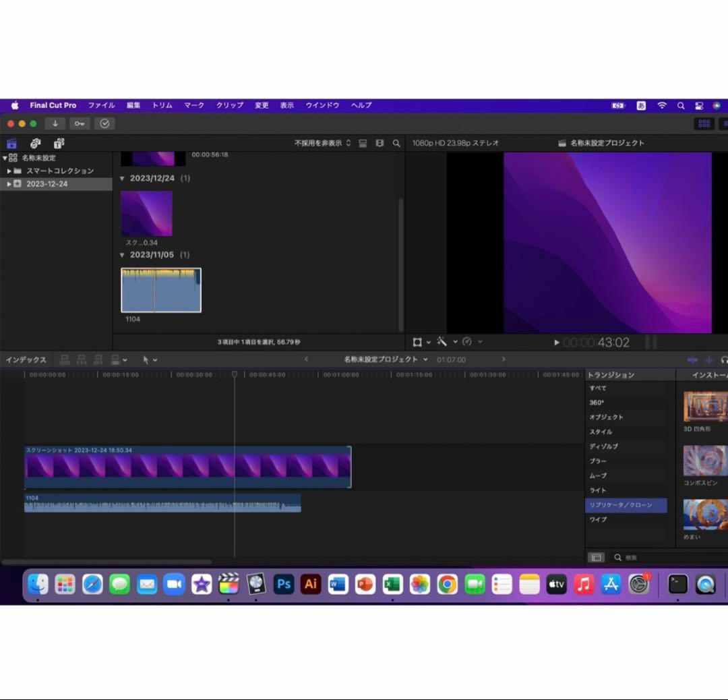Open the ウインドウ menu
This screenshot has width=728, height=700.
(322, 105)
